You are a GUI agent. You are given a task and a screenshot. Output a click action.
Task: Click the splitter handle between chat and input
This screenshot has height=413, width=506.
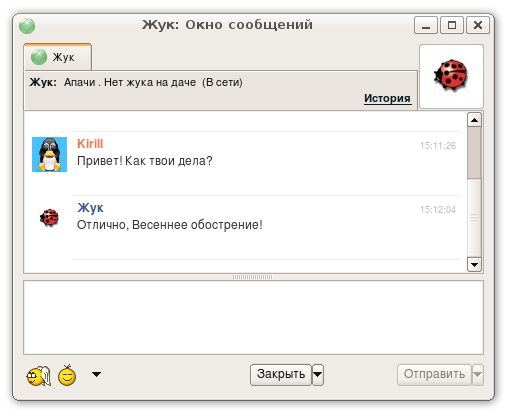pos(253,277)
